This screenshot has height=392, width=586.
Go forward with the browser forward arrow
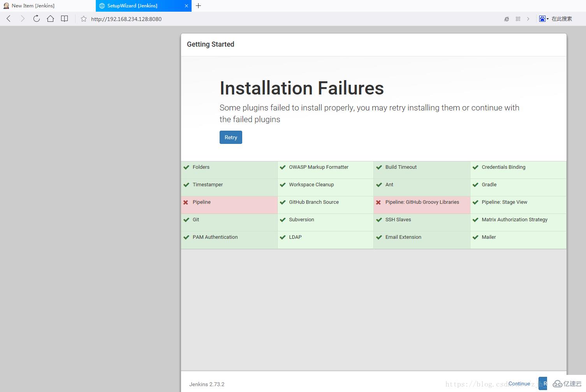(x=23, y=19)
